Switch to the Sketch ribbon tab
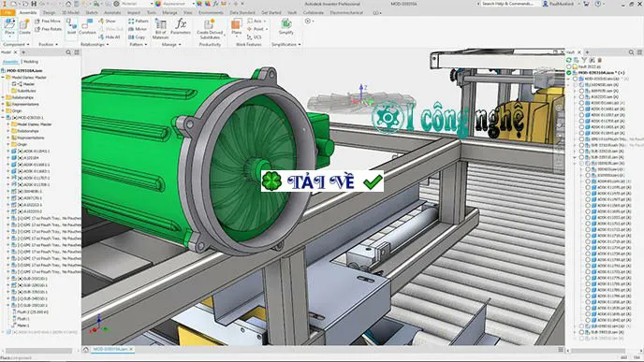644x362 pixels. tap(92, 13)
